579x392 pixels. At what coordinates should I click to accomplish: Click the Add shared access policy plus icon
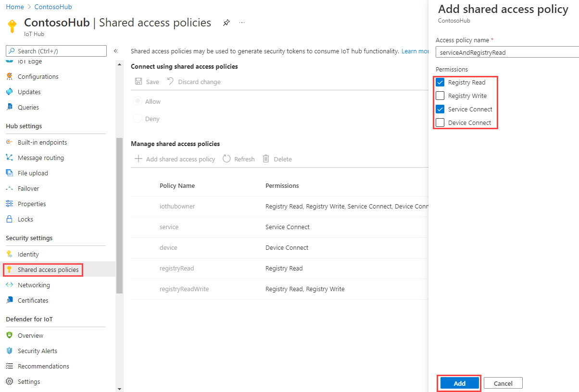point(138,159)
